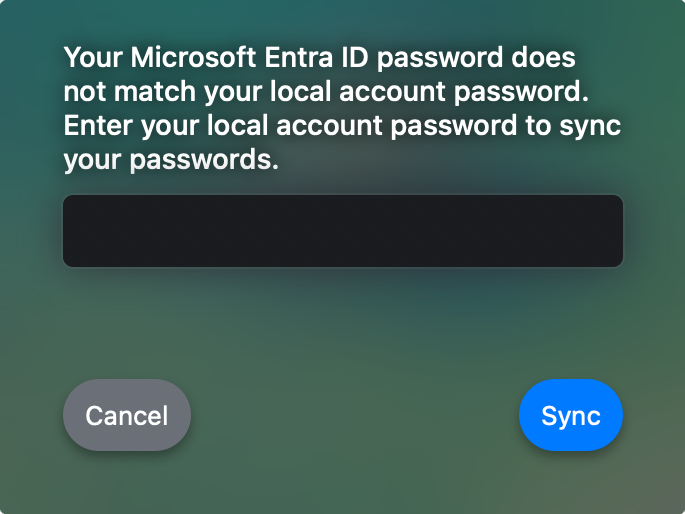
Task: Place cursor in the empty password input
Action: click(x=343, y=231)
